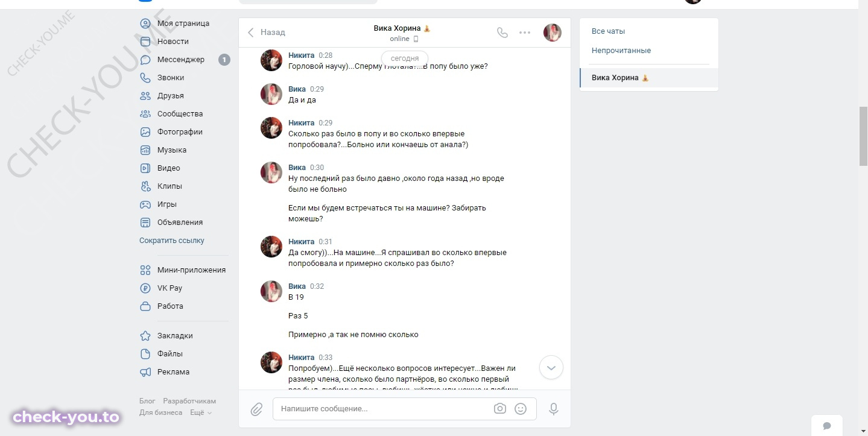Click the Видео play icon
The width and height of the screenshot is (868, 436).
pyautogui.click(x=145, y=168)
